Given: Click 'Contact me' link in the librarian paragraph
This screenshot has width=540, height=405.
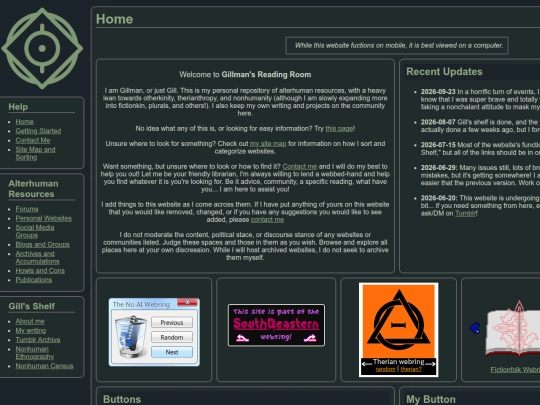Looking at the screenshot, I should click(x=300, y=166).
